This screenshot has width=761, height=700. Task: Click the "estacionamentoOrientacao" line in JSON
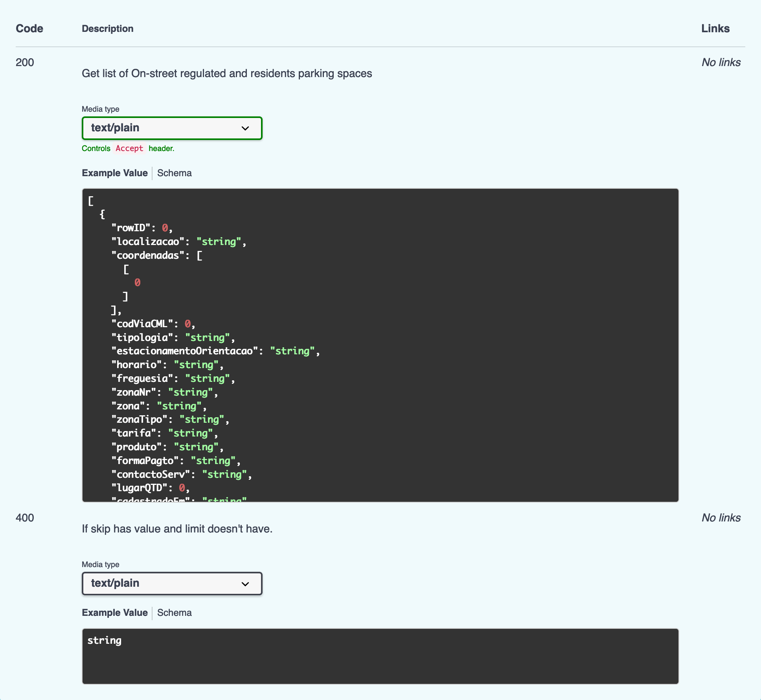click(216, 351)
